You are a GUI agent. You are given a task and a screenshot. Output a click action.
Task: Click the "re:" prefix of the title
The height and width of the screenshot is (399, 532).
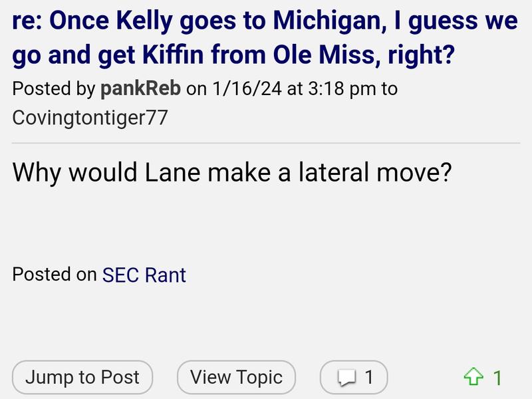tap(27, 21)
